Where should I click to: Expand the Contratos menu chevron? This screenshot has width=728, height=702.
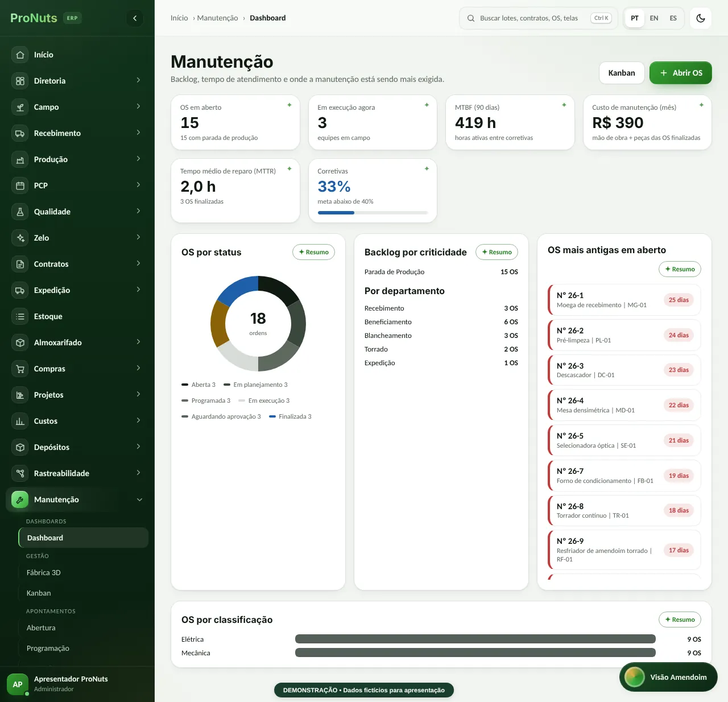(138, 263)
